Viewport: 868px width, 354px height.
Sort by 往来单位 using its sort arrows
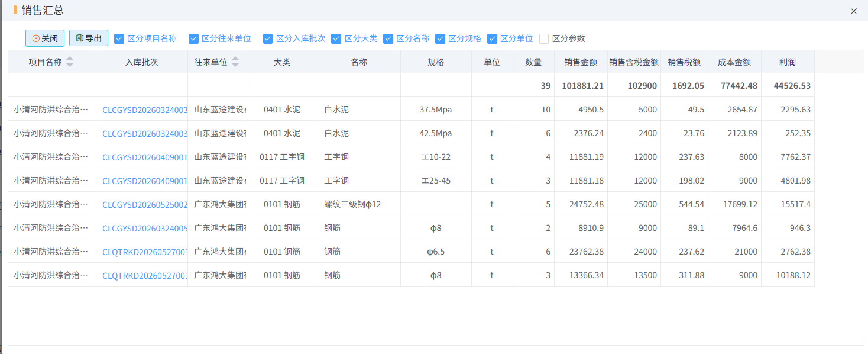click(x=235, y=62)
